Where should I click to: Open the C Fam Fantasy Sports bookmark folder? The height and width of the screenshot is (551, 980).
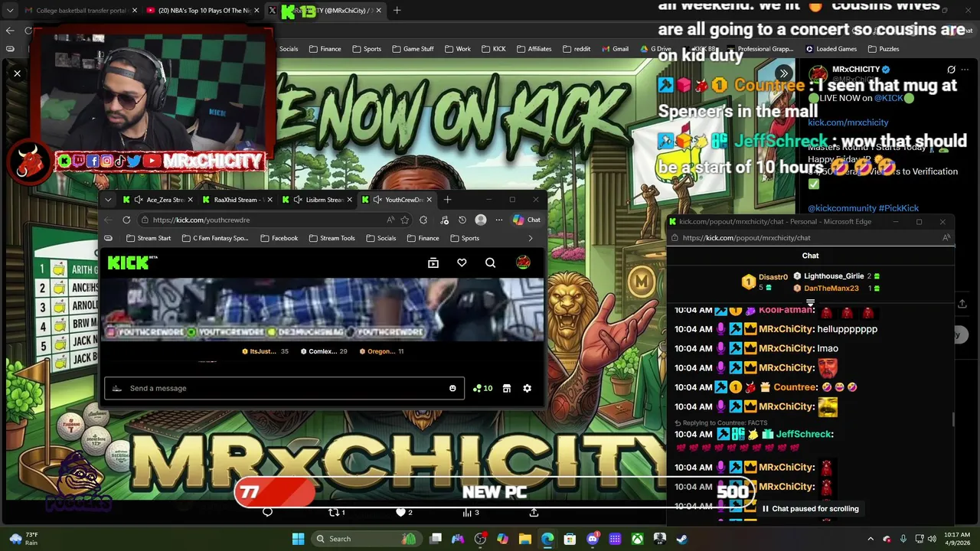(216, 238)
